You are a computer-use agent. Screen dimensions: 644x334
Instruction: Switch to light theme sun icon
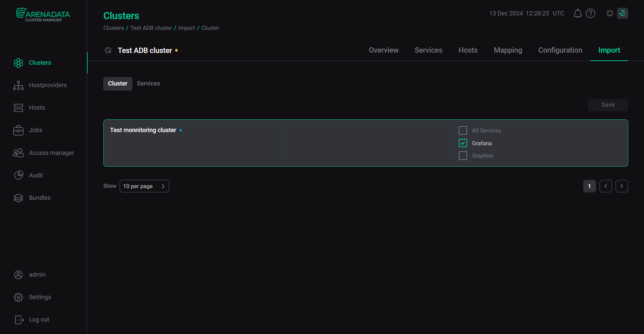pos(610,13)
